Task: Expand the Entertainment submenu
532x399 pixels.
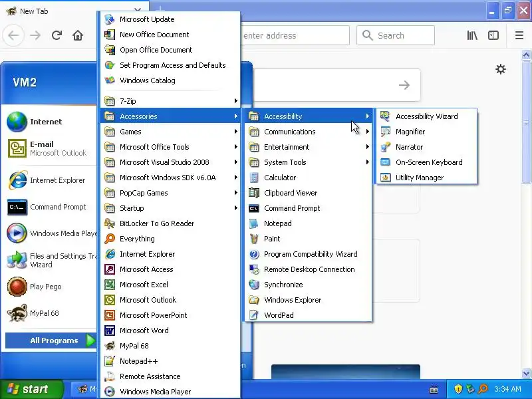Action: pyautogui.click(x=308, y=147)
